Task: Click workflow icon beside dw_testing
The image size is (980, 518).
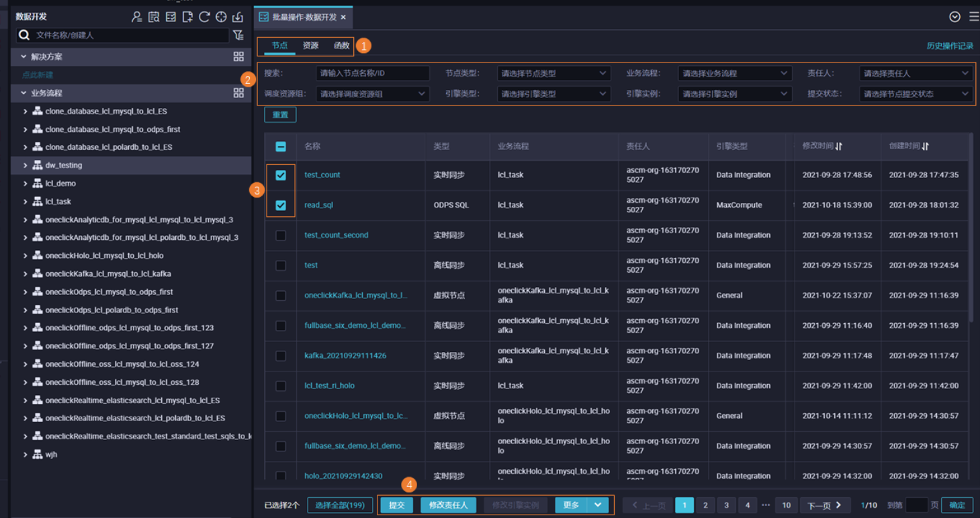Action: pos(38,165)
